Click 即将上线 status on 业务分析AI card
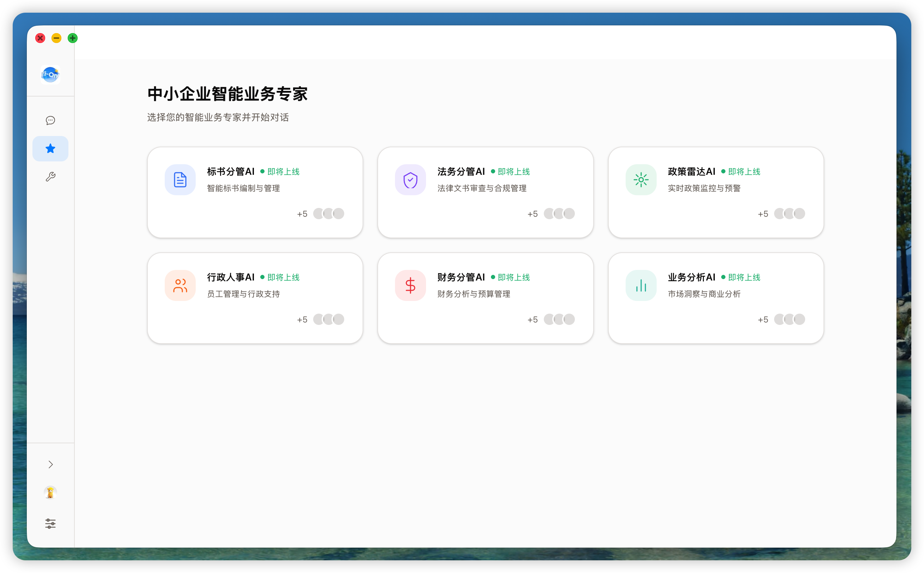The height and width of the screenshot is (573, 924). coord(741,277)
